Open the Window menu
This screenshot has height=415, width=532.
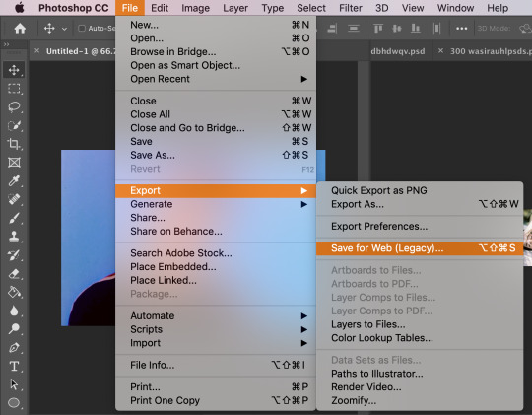[455, 8]
